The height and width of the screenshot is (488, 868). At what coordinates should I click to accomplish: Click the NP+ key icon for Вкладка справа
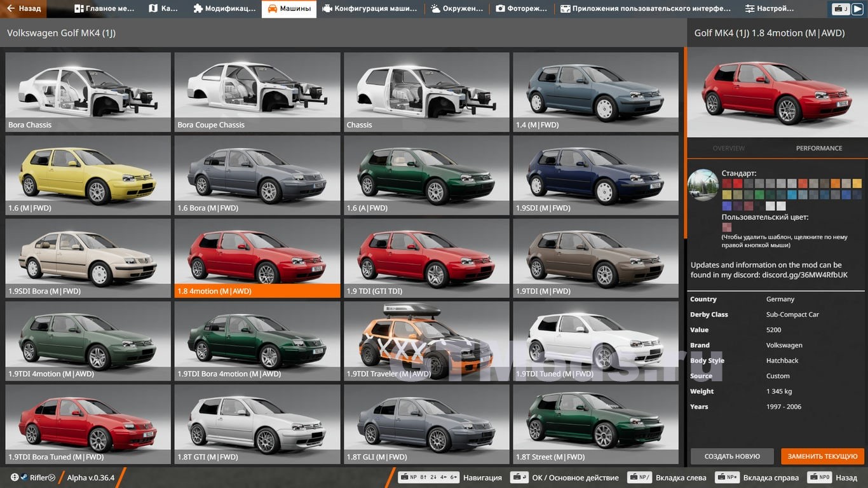(x=727, y=477)
